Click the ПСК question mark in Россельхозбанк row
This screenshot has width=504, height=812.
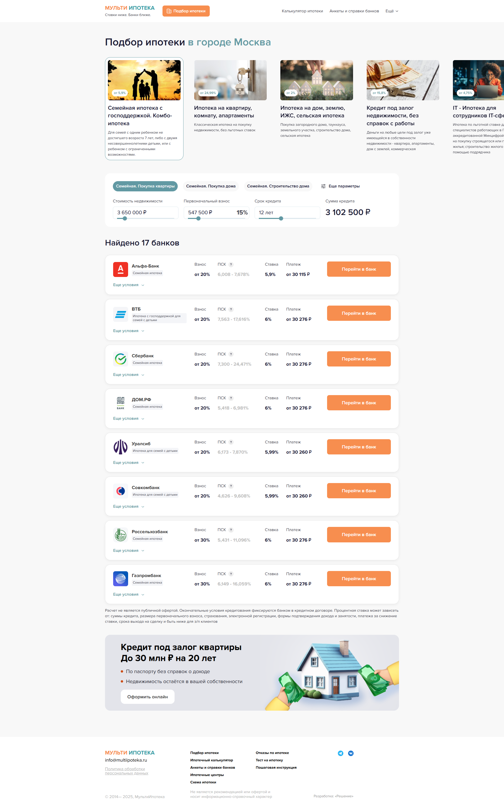click(231, 530)
